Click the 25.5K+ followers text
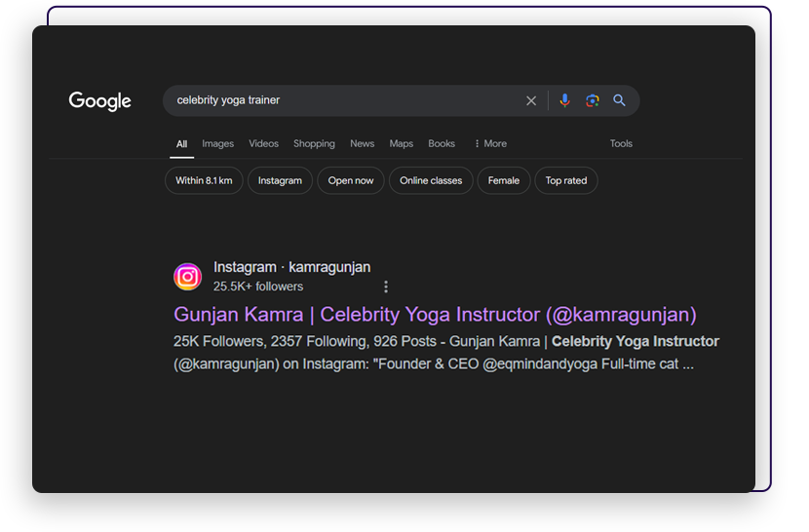 point(258,286)
